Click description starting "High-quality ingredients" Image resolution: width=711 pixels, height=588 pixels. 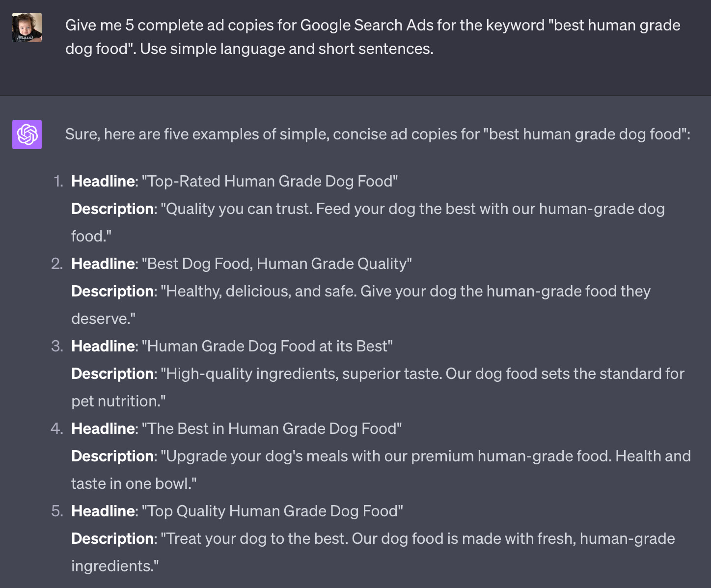[378, 387]
